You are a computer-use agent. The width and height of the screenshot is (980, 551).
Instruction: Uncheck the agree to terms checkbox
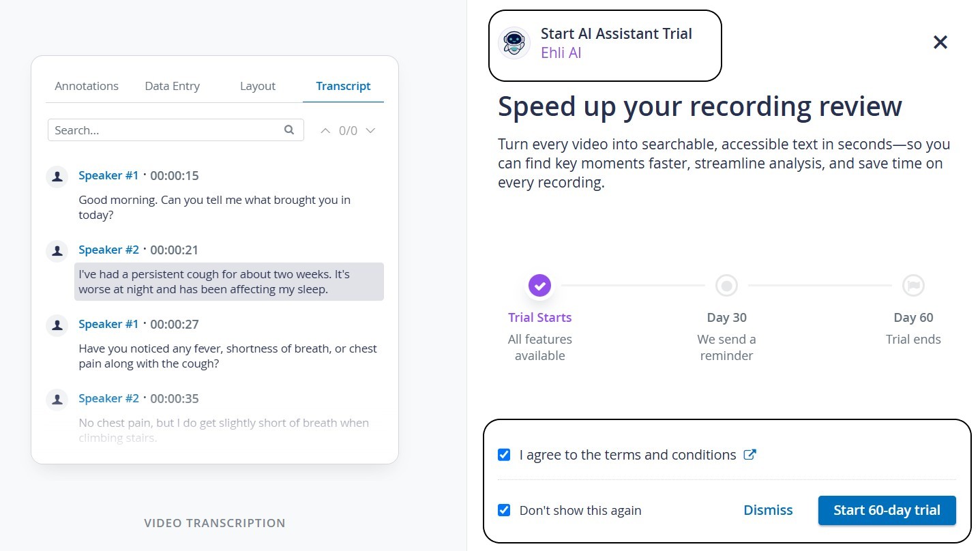(504, 455)
